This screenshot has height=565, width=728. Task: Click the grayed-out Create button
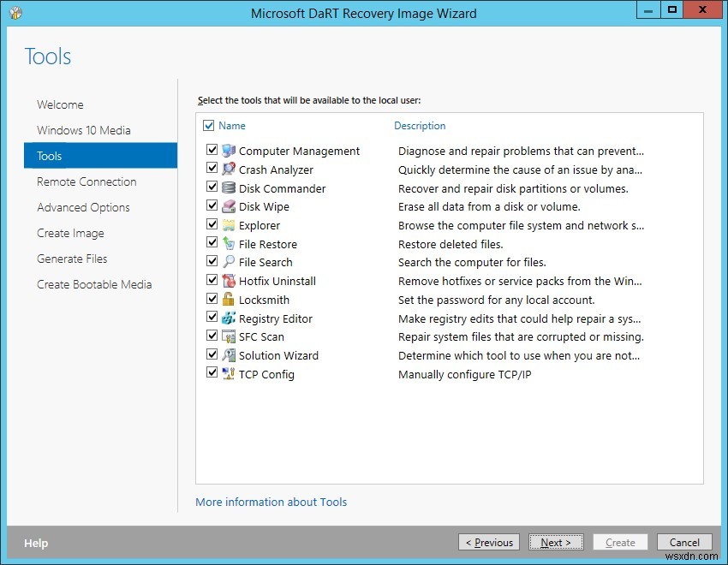pos(620,542)
